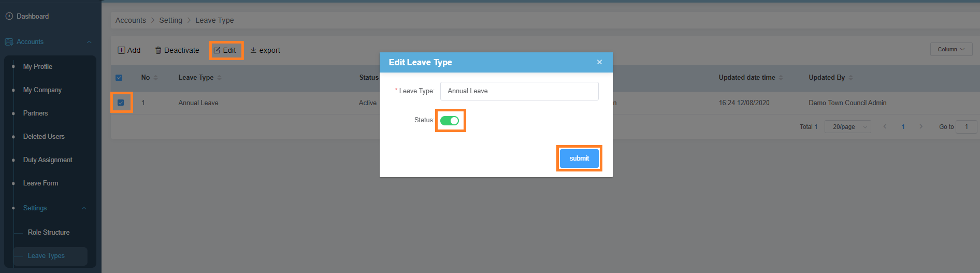Click the export download icon
Viewport: 980px width, 273px height.
tap(253, 50)
